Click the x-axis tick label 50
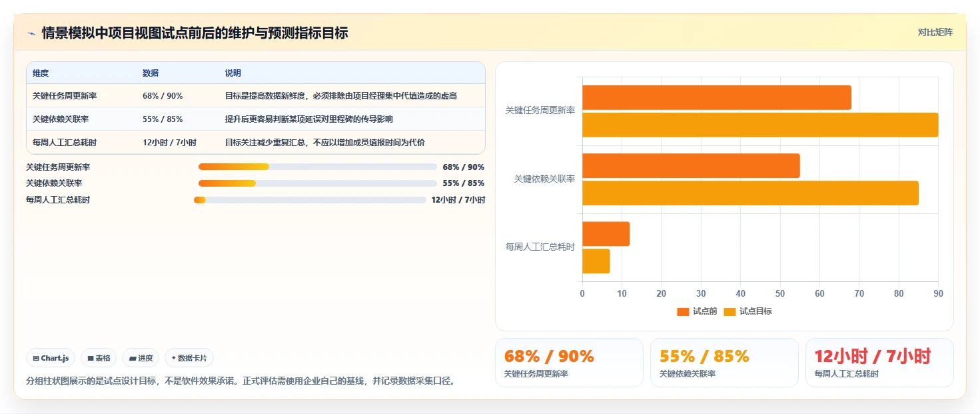Screen dimensions: 980x414 click(x=780, y=293)
